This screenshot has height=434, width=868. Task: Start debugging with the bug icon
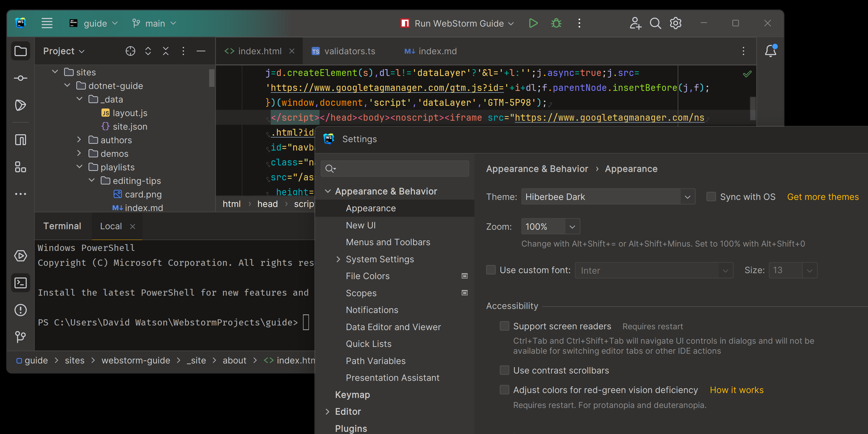pos(556,23)
